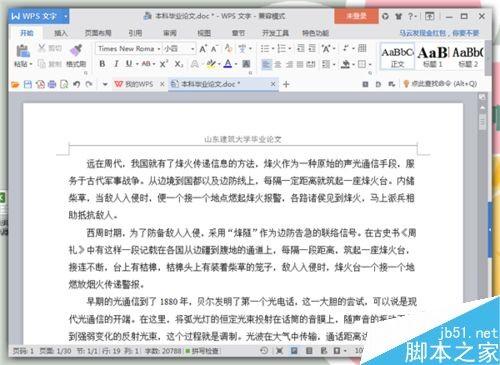The width and height of the screenshot is (500, 365).
Task: Toggle justify alignment button
Action: [x=300, y=64]
